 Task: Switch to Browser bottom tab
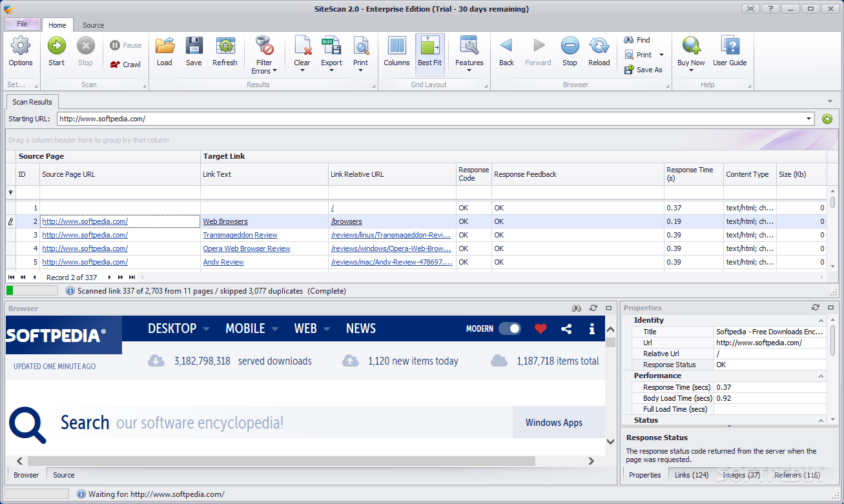pos(26,475)
